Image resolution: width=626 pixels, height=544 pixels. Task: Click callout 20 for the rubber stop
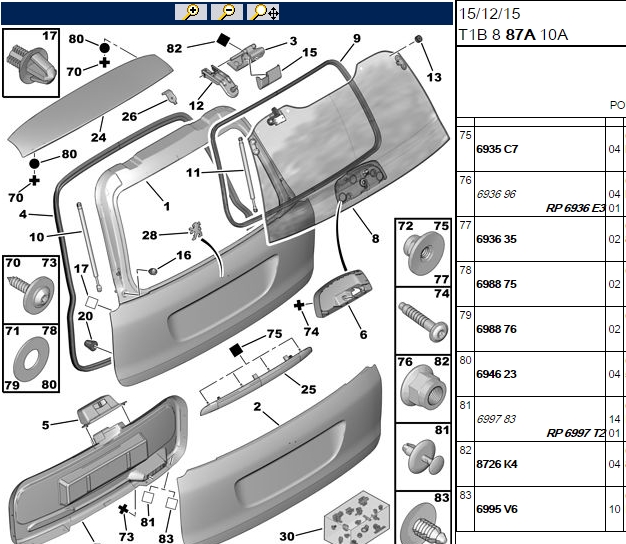(85, 316)
